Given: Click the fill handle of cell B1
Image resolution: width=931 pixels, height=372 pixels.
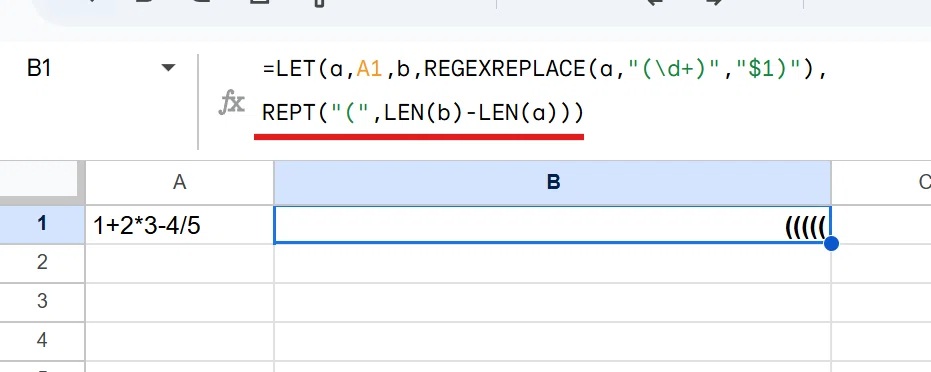Looking at the screenshot, I should pyautogui.click(x=831, y=243).
